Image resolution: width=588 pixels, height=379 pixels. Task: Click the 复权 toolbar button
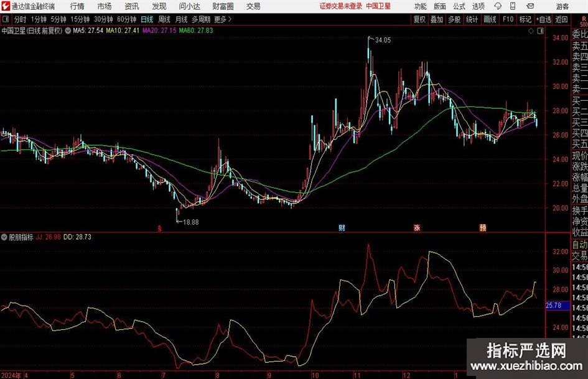coord(419,19)
